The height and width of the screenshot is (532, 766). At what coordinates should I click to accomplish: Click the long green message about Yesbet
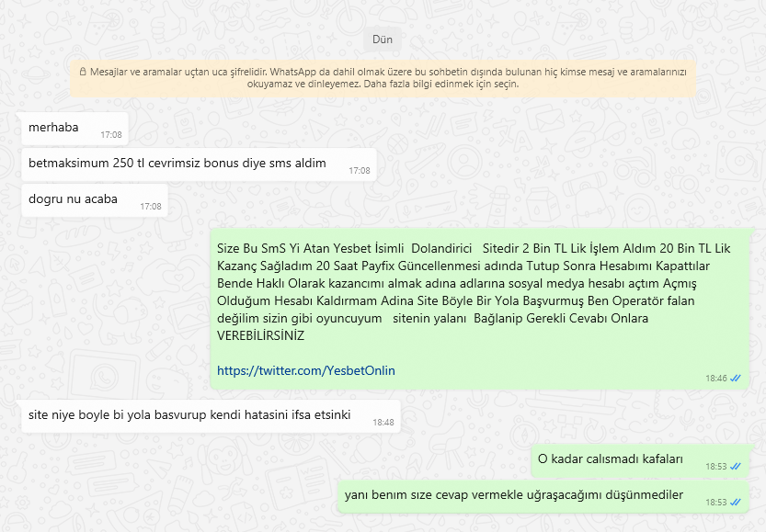click(x=480, y=309)
